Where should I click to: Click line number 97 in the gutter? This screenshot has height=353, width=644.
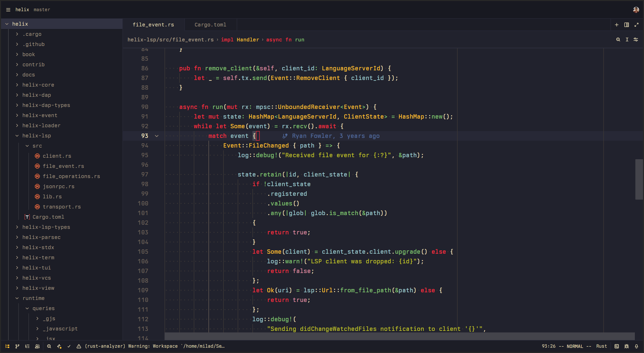coord(145,174)
